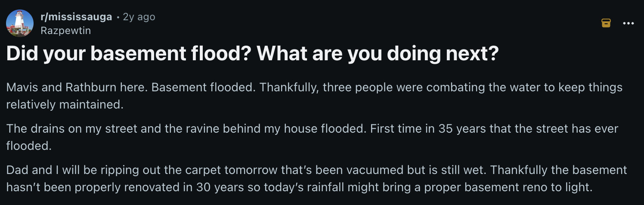This screenshot has height=205, width=644.
Task: Click the 'Mavis and Rathburn here' text
Action: click(76, 87)
